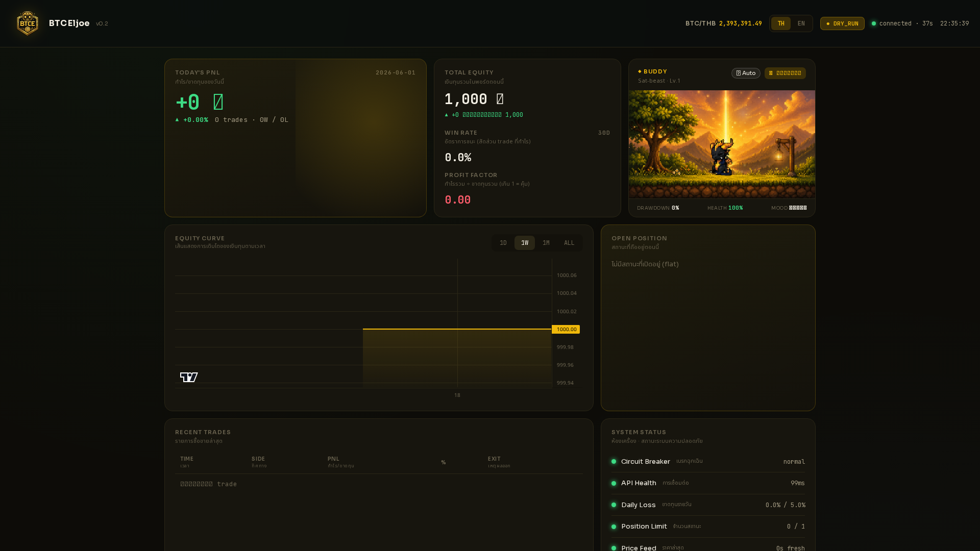This screenshot has height=551, width=980.
Task: Click the +0 today's PNL value
Action: [x=200, y=102]
